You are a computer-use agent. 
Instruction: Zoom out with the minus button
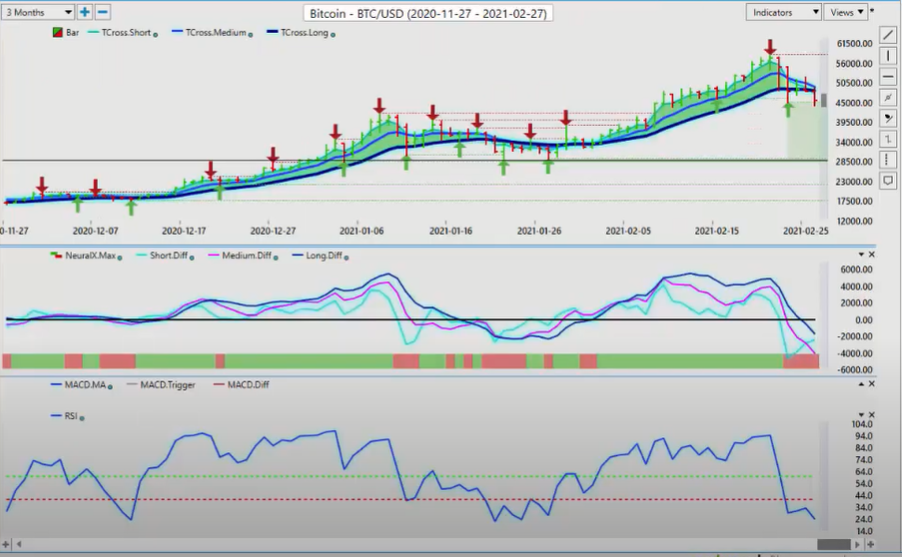(x=102, y=12)
